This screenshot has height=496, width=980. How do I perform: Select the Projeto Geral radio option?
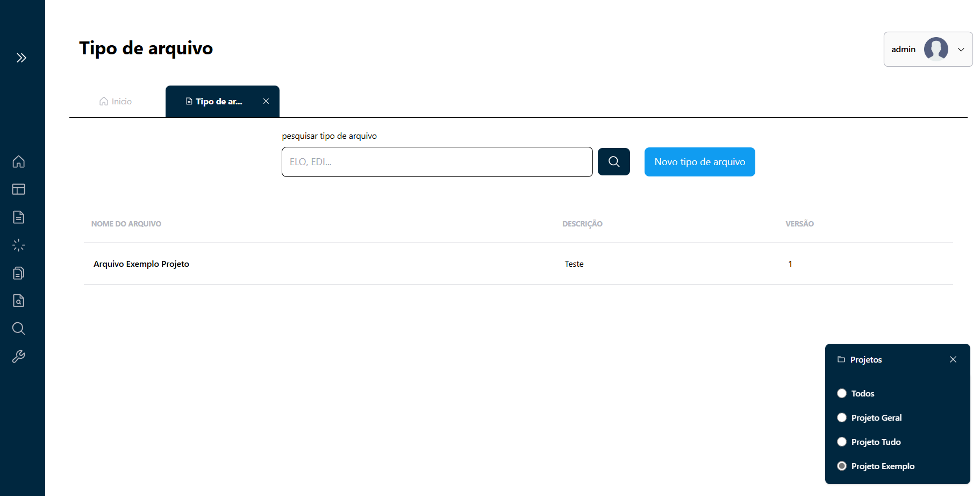842,417
